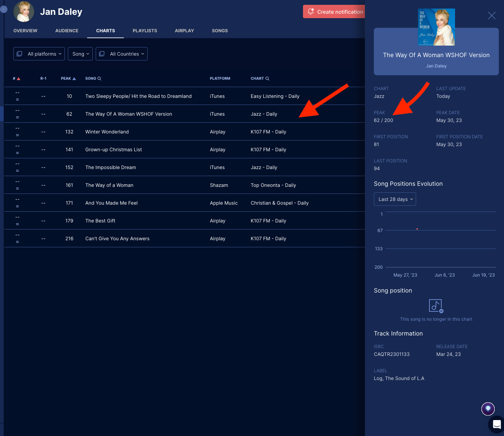Click the first position value 81
Viewport: 504px width, 436px height.
376,145
